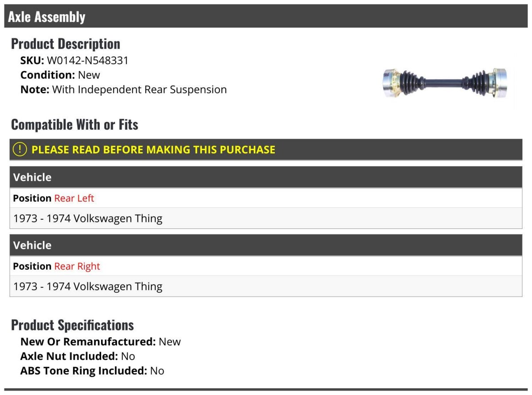The image size is (532, 395).
Task: Click the first Vehicle section header
Action: click(x=266, y=177)
